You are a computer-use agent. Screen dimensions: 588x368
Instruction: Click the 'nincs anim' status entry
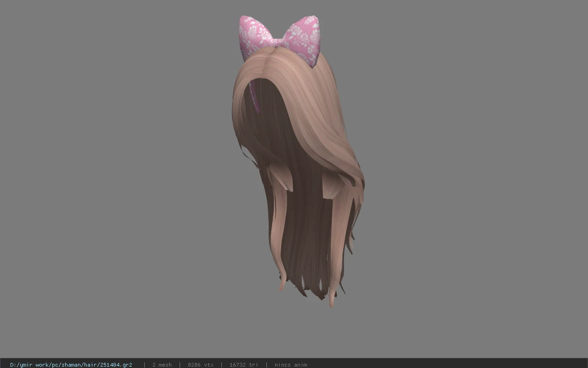pos(291,365)
